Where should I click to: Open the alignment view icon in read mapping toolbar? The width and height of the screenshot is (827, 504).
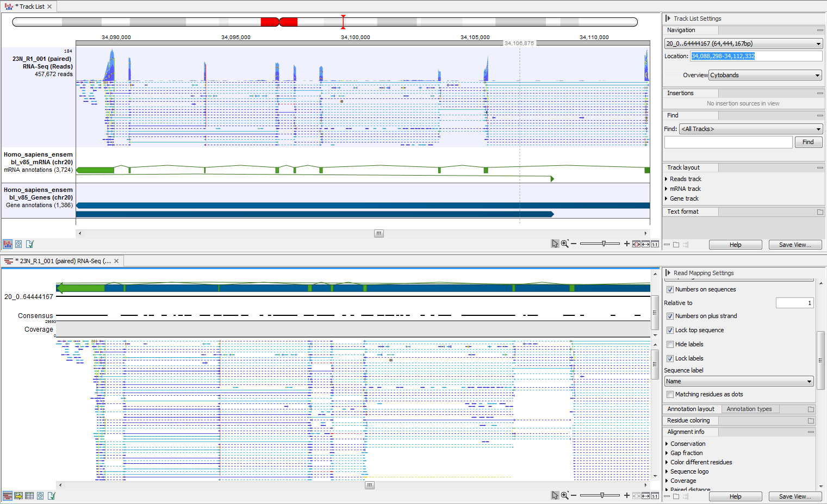click(x=7, y=495)
